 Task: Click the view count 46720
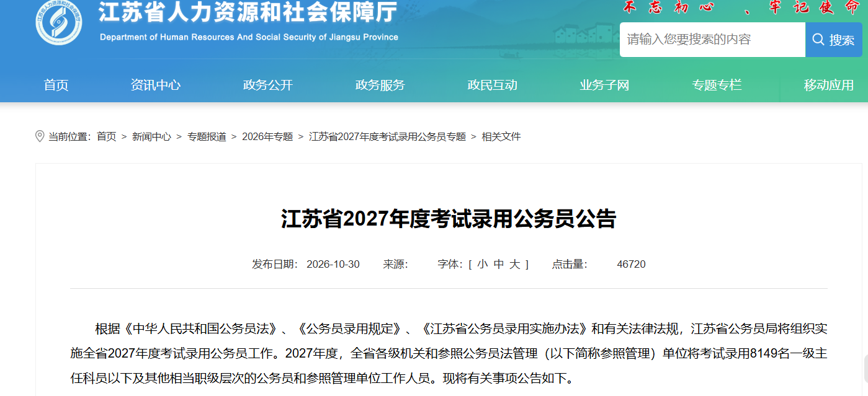tap(631, 265)
